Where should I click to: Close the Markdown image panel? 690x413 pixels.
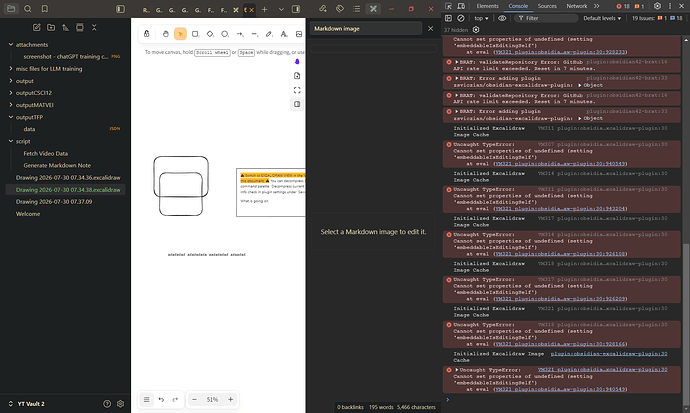430,29
